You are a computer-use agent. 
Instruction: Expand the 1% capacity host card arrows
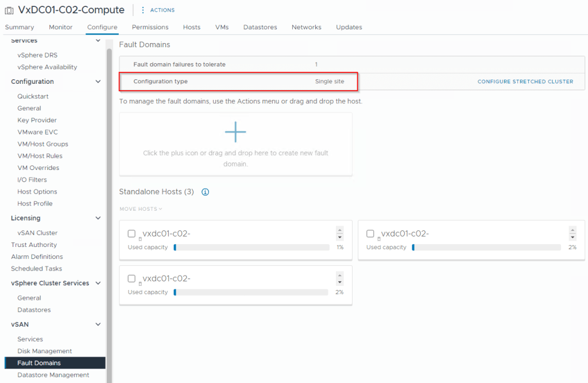[x=340, y=233]
